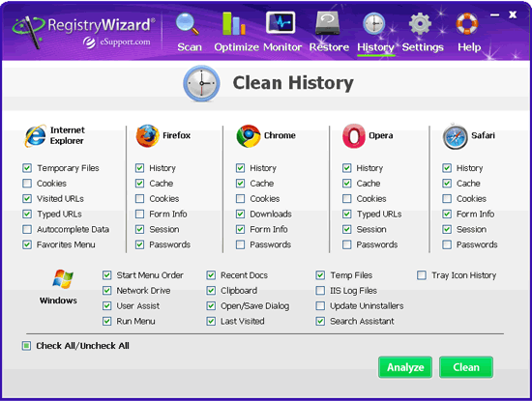Uncheck Run Menu checkbox
This screenshot has height=401, width=532.
tap(107, 322)
